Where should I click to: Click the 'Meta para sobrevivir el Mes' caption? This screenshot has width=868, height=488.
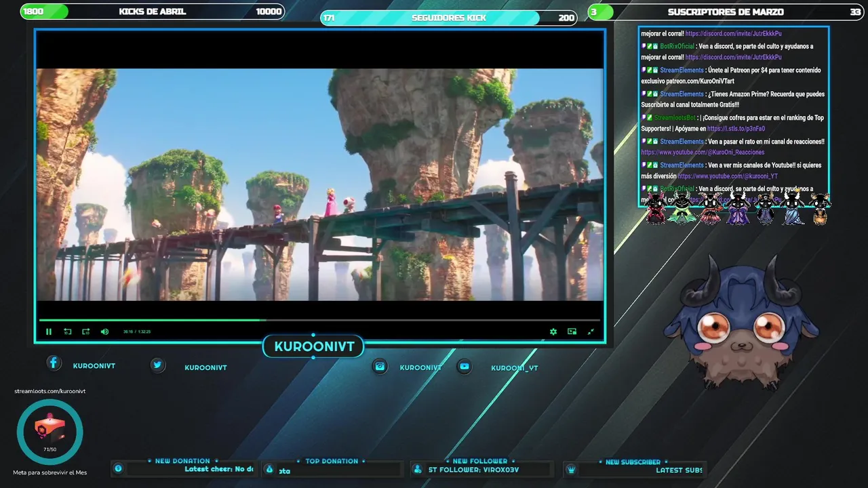(50, 472)
